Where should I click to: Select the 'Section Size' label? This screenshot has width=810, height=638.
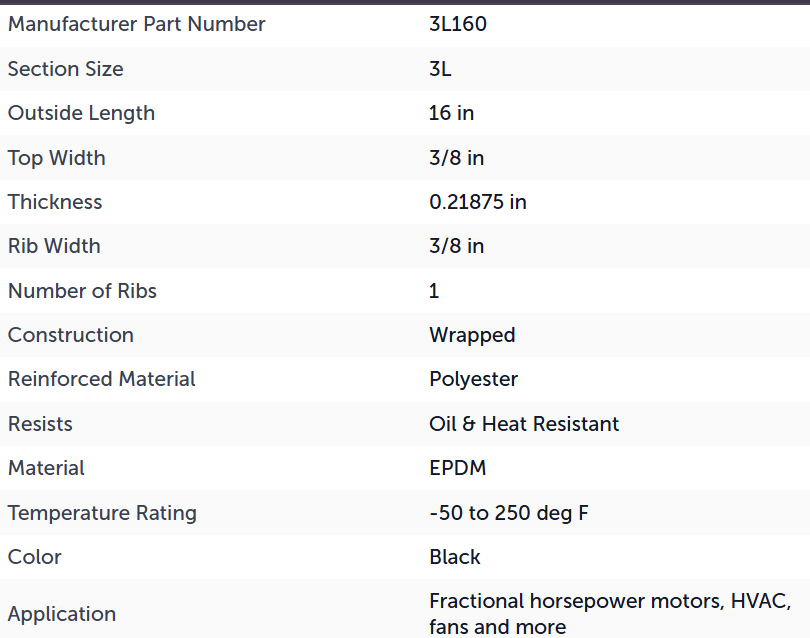(x=66, y=69)
